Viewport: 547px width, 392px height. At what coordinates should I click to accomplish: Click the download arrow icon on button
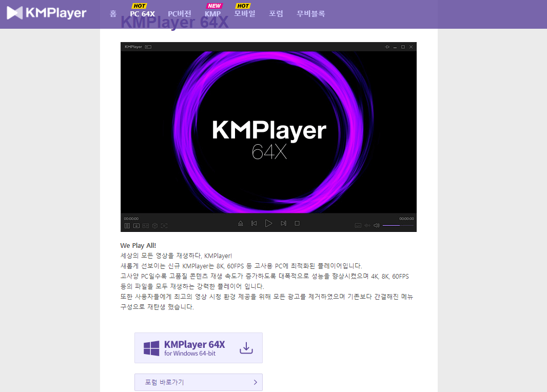click(246, 348)
